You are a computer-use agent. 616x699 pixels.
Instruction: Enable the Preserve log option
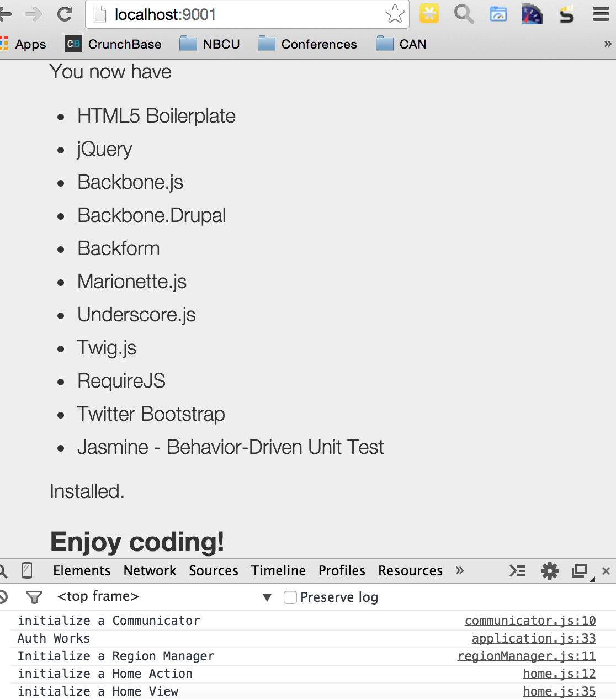290,597
